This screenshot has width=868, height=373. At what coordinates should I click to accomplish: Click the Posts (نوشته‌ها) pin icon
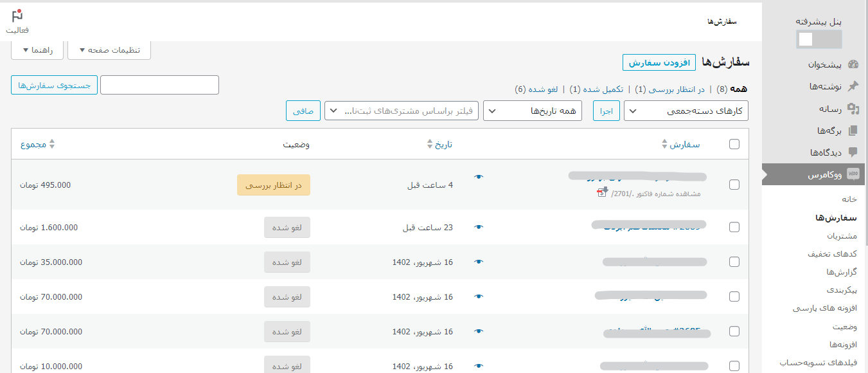853,86
